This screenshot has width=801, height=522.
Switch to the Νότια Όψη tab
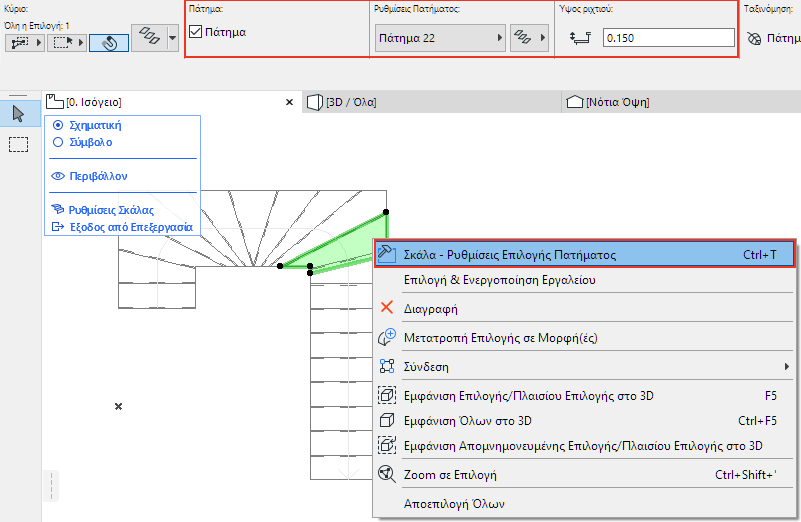click(x=681, y=102)
